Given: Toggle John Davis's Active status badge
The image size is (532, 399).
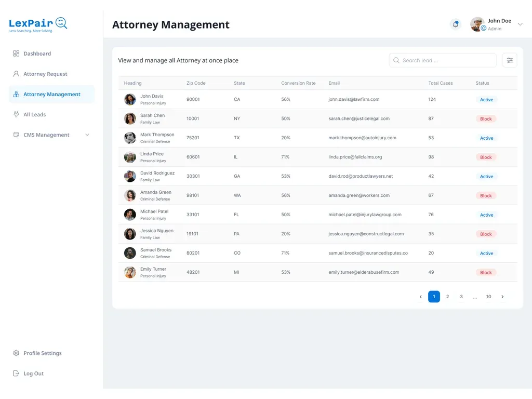Looking at the screenshot, I should point(486,100).
